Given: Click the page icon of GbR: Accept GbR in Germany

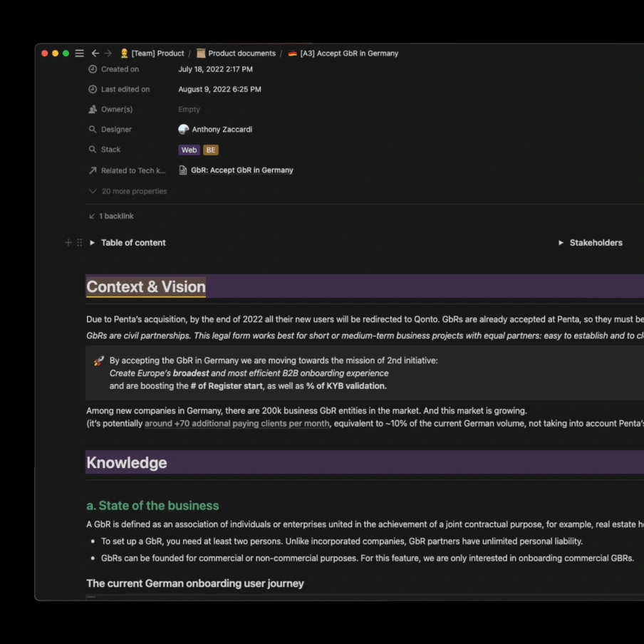Looking at the screenshot, I should [183, 170].
